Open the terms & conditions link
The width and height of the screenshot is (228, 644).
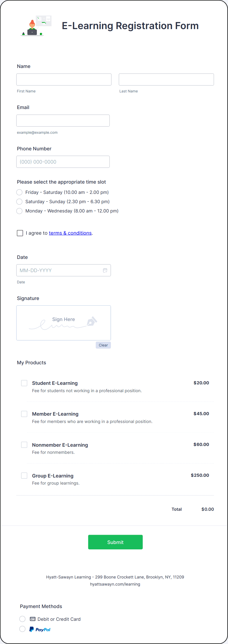coord(70,233)
